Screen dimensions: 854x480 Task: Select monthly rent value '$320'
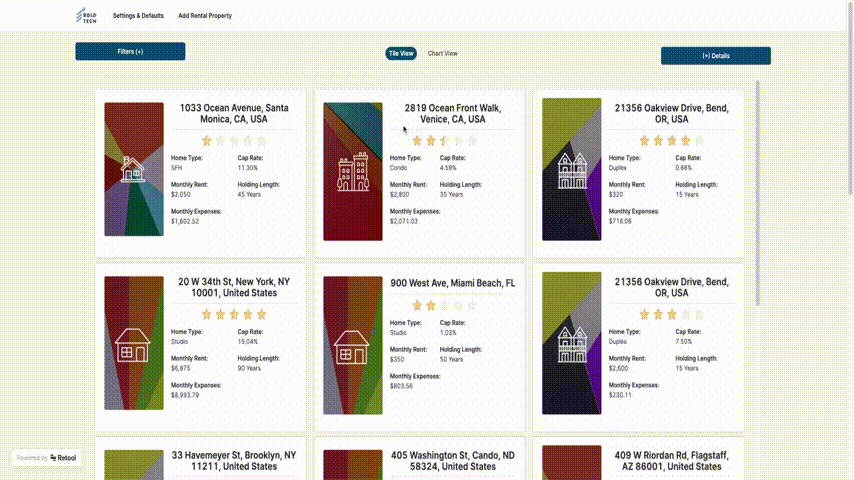616,195
